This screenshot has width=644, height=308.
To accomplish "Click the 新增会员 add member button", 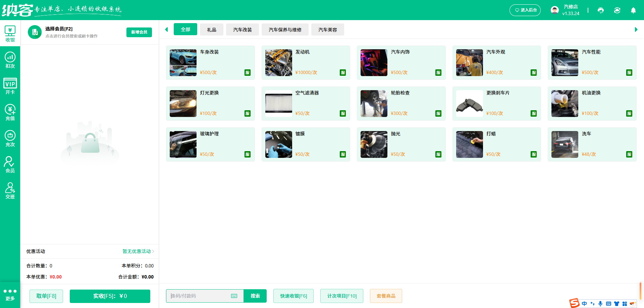I will pos(139,32).
